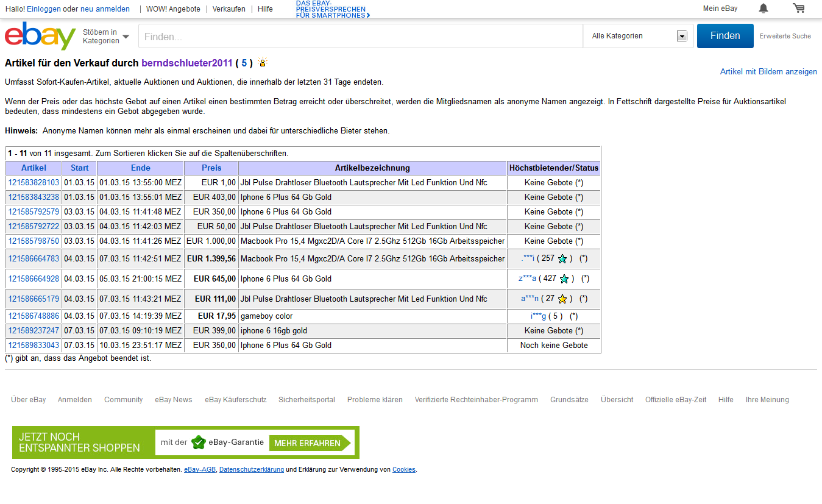Screen dimensions: 822x504
Task: Click the eBay logo
Action: point(40,36)
